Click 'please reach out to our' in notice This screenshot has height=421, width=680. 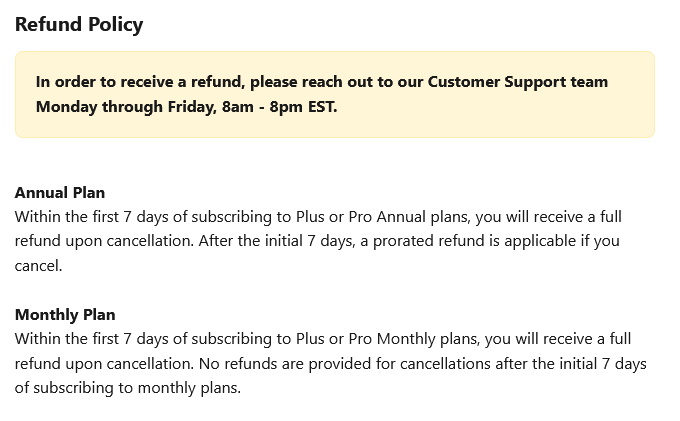[337, 82]
